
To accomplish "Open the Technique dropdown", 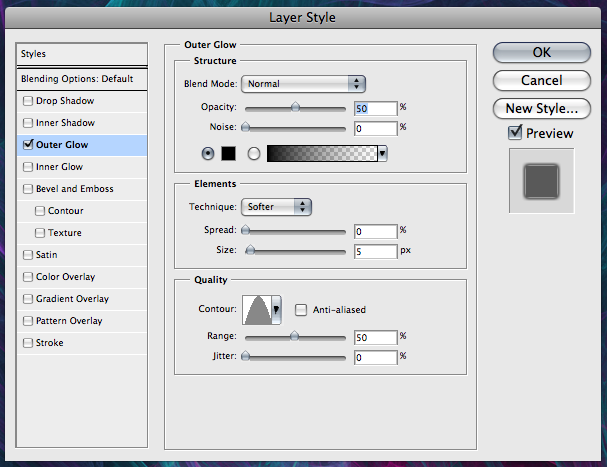I will coord(276,207).
